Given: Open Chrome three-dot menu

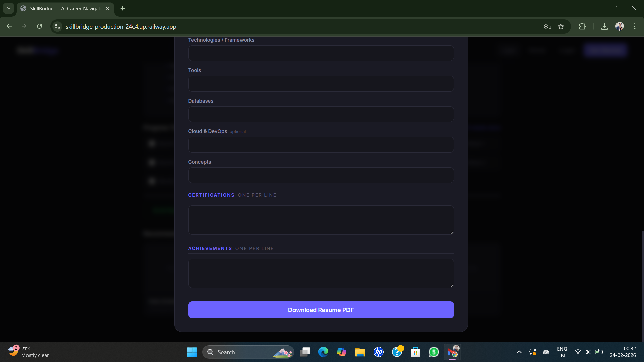Looking at the screenshot, I should point(635,26).
